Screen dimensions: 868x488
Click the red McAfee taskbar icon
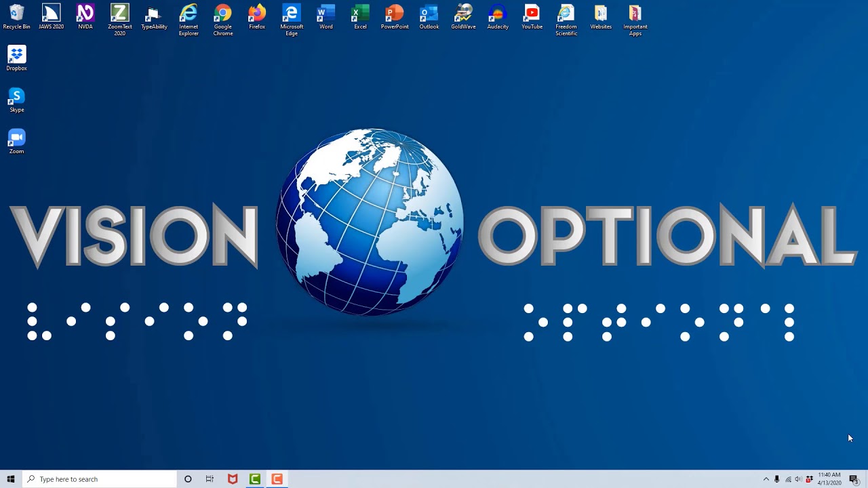[233, 479]
